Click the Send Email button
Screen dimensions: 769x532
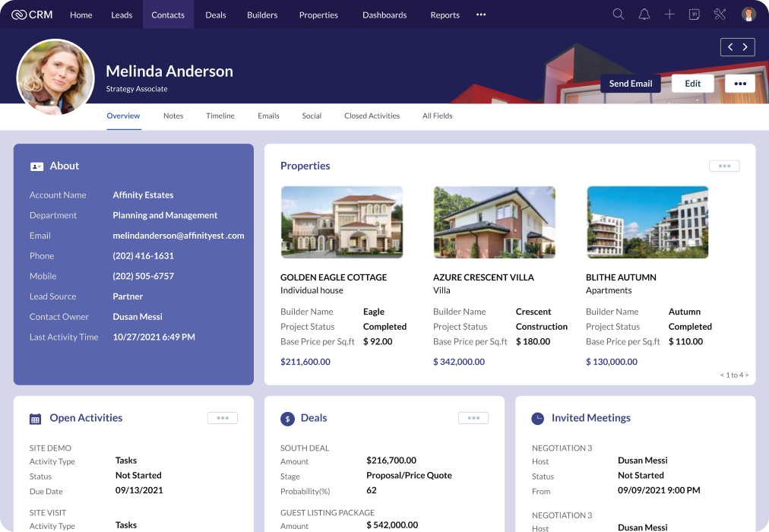[631, 84]
